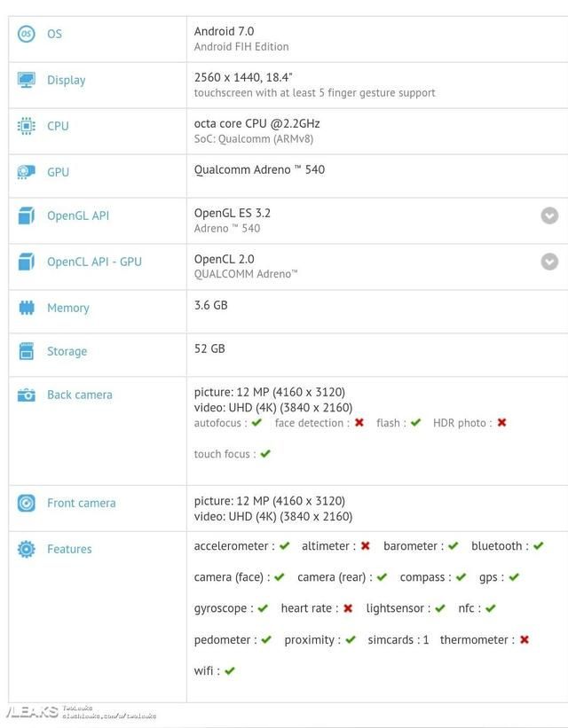
Task: Click the Back camera icon
Action: 27,395
